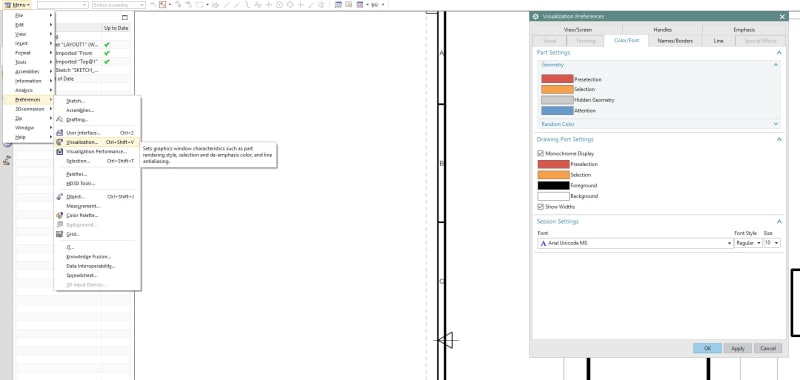Click the green checkmark in the LAYOUT1 row
This screenshot has width=800, height=380.
[107, 44]
